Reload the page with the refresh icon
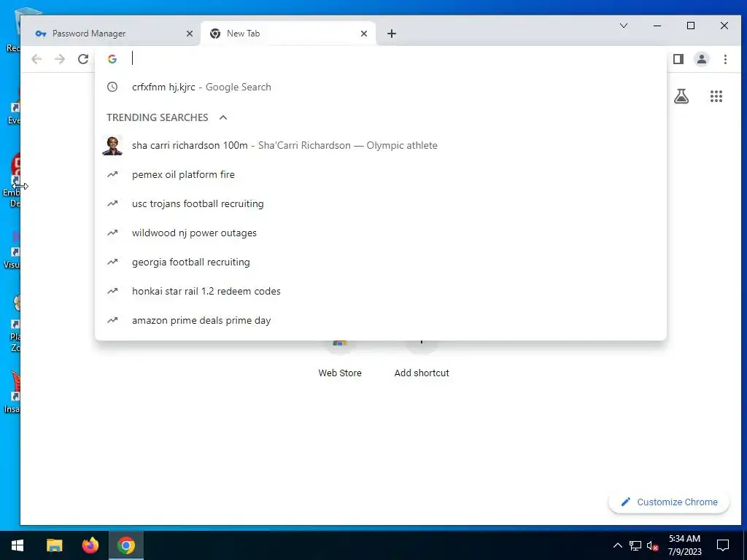Screen dimensions: 747x560 [x=83, y=59]
